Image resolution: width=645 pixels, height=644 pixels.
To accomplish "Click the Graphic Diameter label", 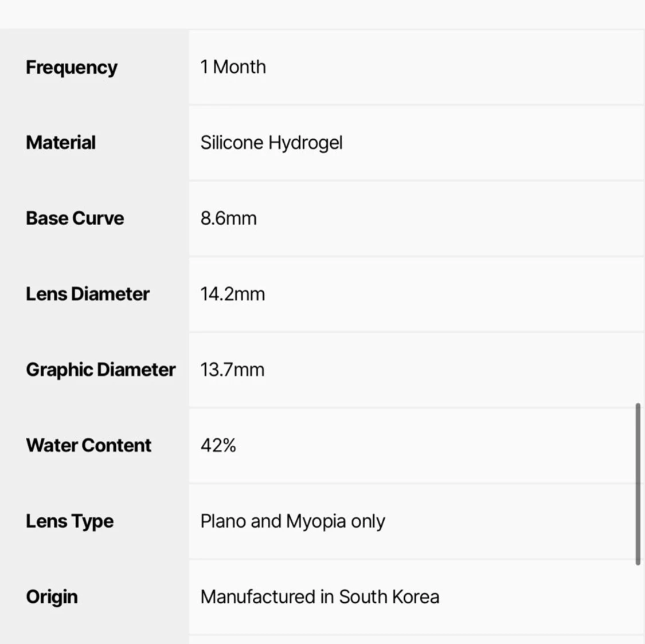I will 101,370.
